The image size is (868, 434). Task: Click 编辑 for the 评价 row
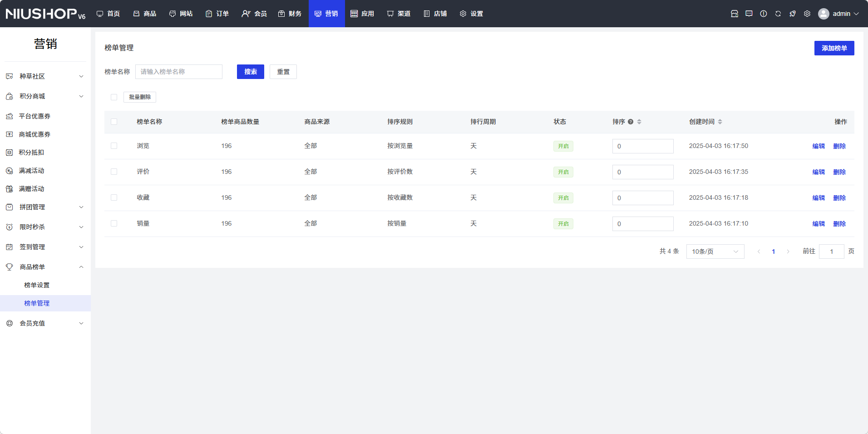pos(818,172)
